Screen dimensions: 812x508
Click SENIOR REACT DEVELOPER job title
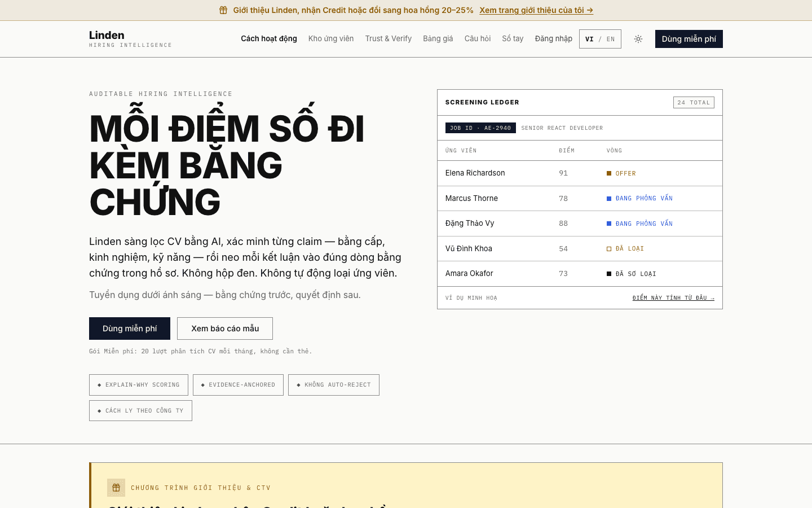pyautogui.click(x=562, y=128)
